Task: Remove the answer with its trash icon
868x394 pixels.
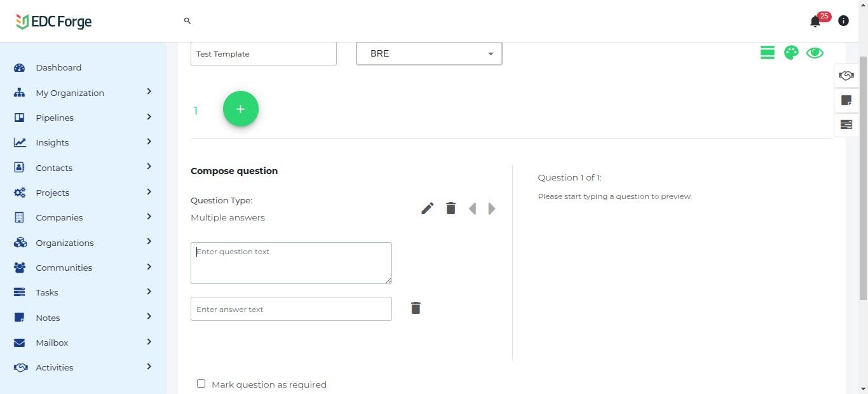Action: (416, 308)
